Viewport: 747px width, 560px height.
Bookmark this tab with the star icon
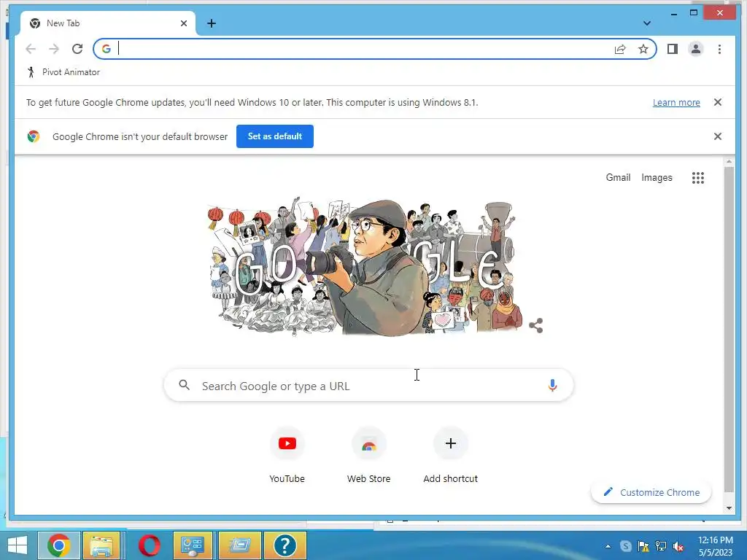point(643,49)
